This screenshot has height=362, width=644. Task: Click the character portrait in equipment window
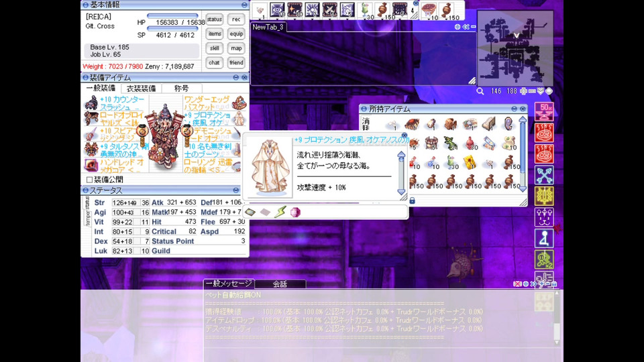(166, 137)
